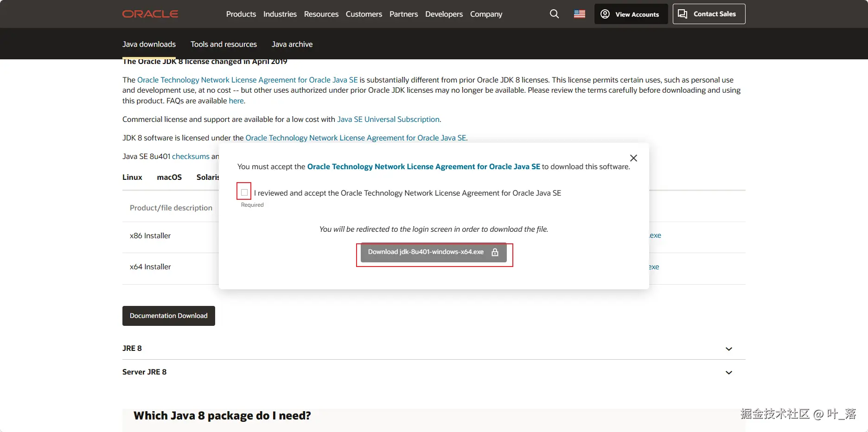Open the Developers menu
Image resolution: width=868 pixels, height=432 pixels.
pos(444,14)
